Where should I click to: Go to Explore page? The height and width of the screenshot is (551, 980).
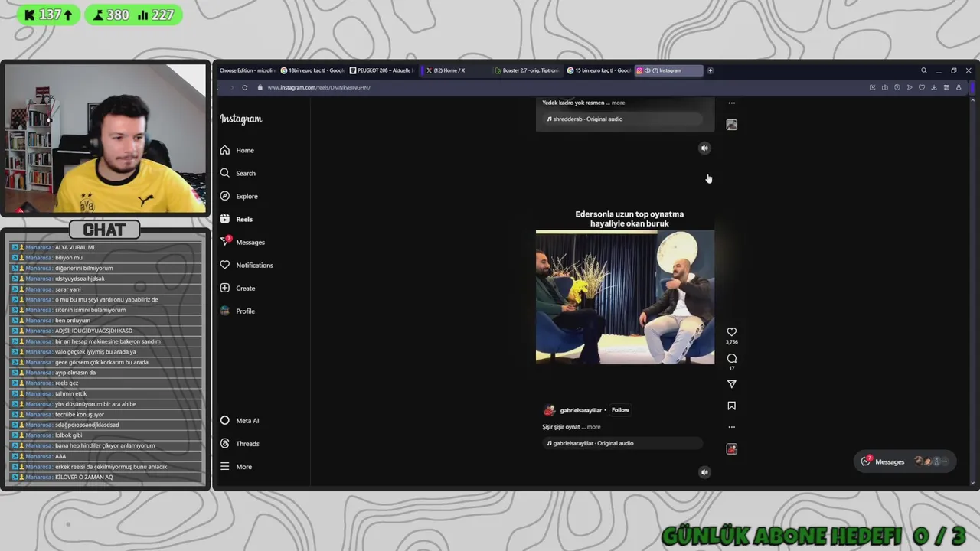click(x=238, y=196)
